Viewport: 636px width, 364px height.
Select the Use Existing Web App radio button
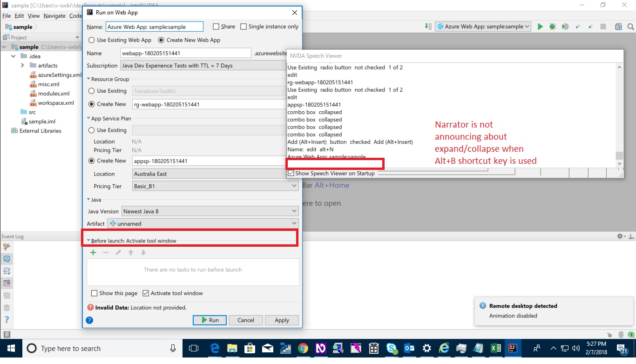(x=91, y=40)
